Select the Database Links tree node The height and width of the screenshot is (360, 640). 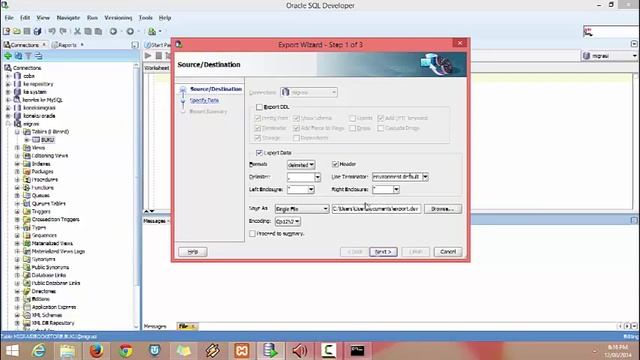(49, 275)
